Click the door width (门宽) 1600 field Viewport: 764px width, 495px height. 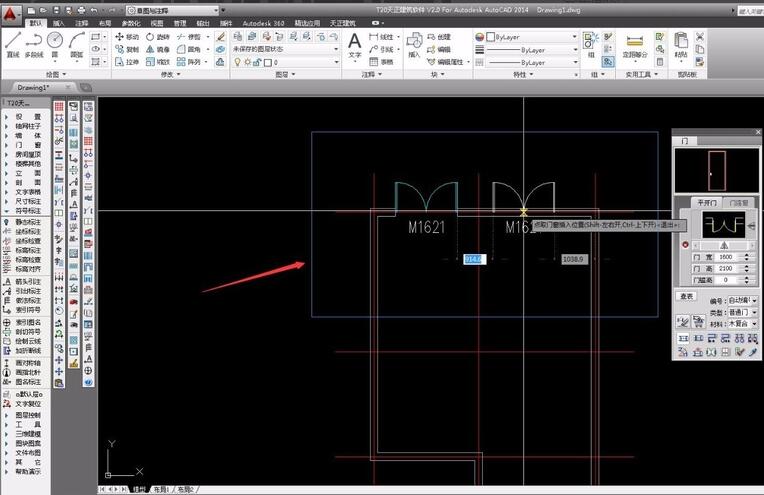click(726, 257)
